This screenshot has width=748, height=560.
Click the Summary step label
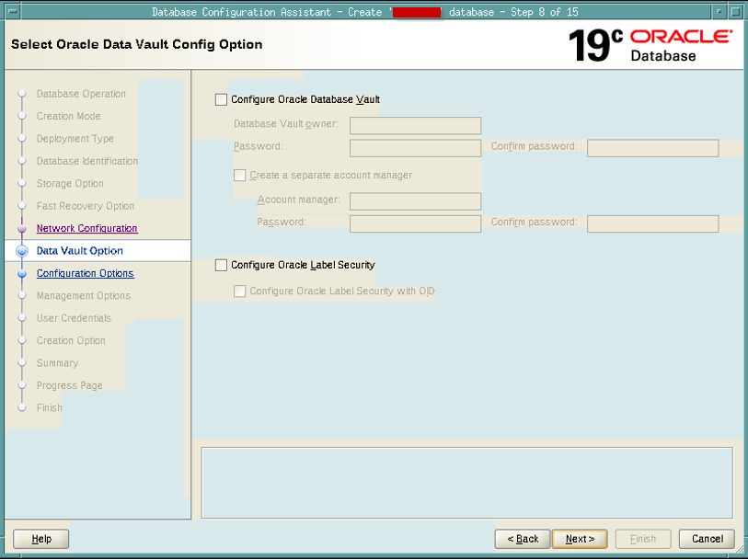coord(57,362)
